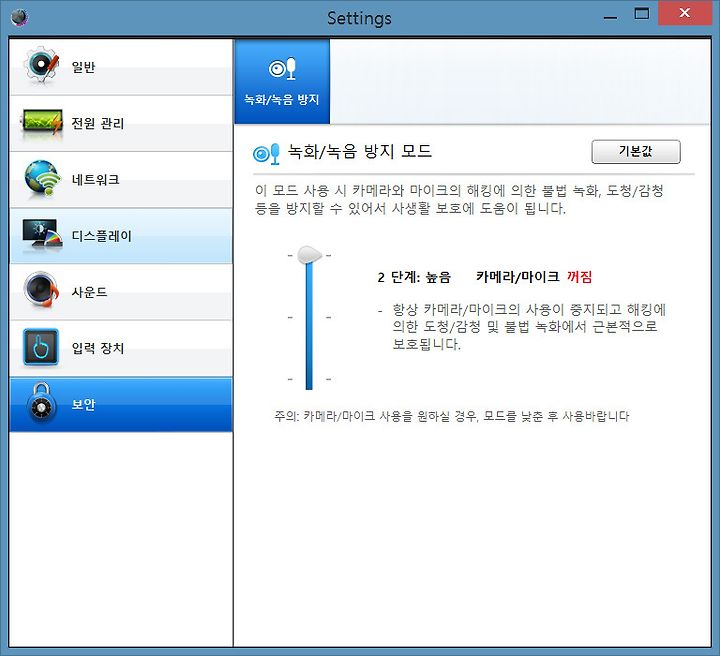This screenshot has width=720, height=656.
Task: Go to 사운드 settings
Action: point(121,292)
